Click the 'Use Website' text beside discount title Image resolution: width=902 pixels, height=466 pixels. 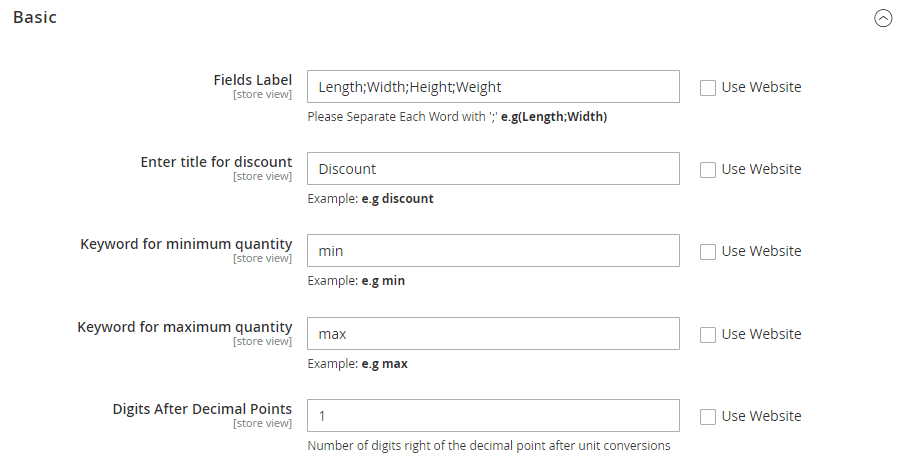tap(761, 169)
